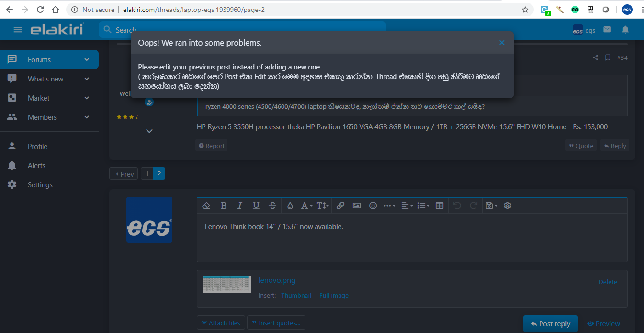Open the hamburger menu next to elakiri logo
Viewport: 644px width, 333px height.
(18, 30)
